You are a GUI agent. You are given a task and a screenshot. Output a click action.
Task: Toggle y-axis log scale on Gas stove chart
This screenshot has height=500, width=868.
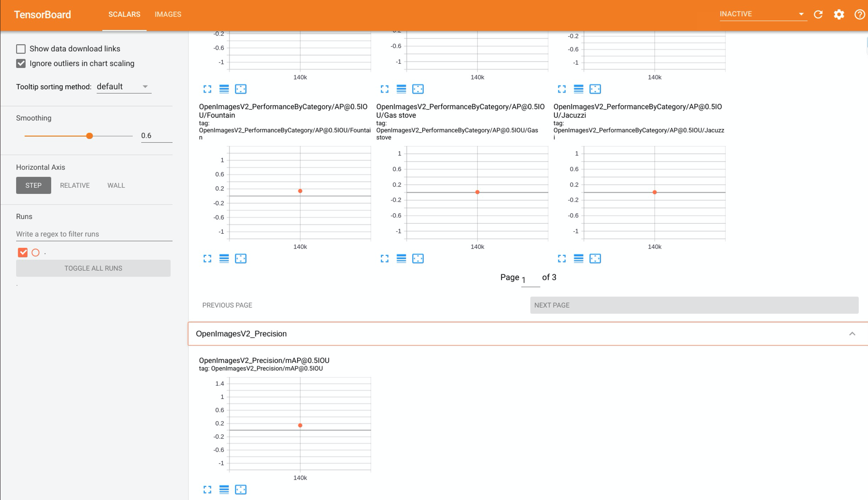[x=401, y=259]
